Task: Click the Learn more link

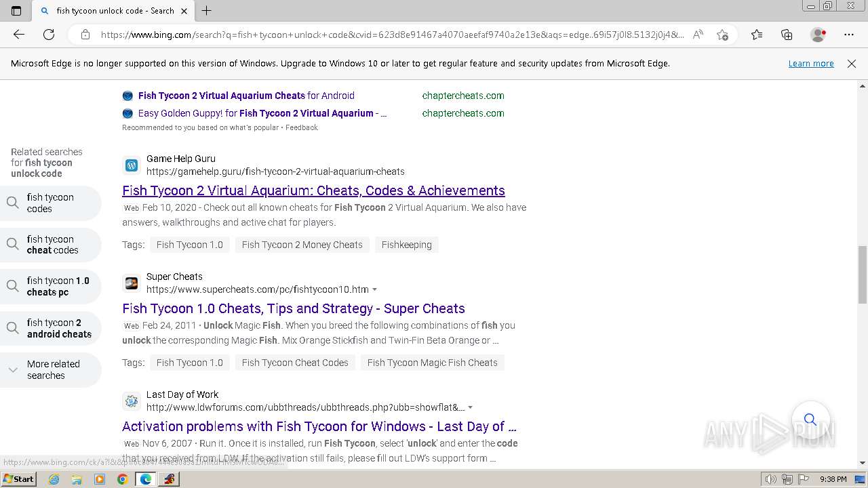Action: (x=811, y=63)
